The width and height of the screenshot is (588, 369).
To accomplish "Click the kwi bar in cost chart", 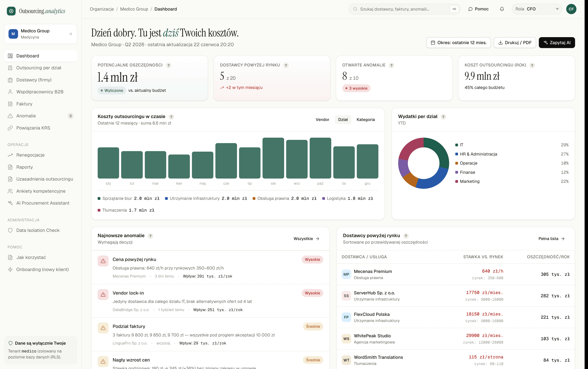I will [179, 166].
